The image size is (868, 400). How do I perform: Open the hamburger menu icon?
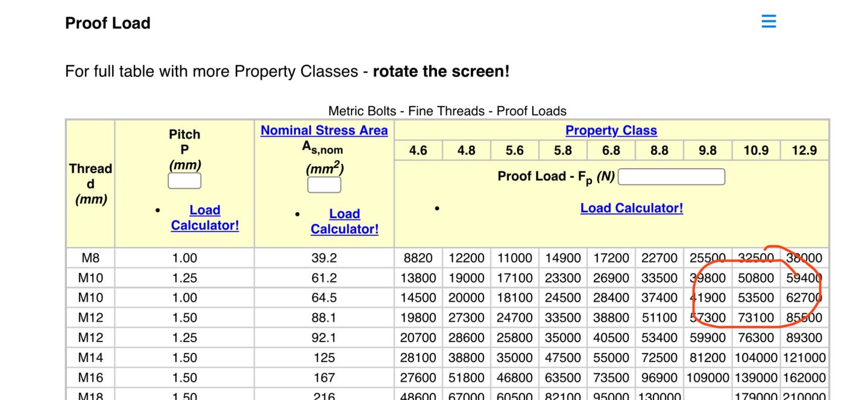(769, 22)
